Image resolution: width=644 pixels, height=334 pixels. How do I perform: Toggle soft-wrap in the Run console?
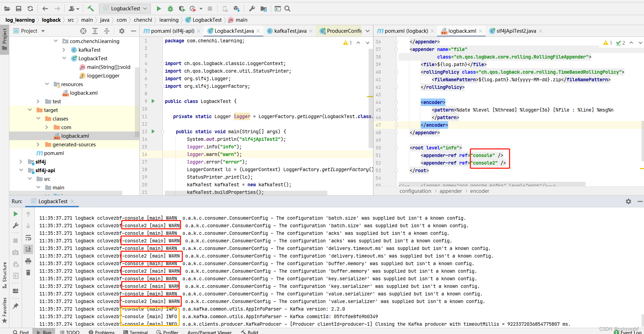click(x=28, y=238)
